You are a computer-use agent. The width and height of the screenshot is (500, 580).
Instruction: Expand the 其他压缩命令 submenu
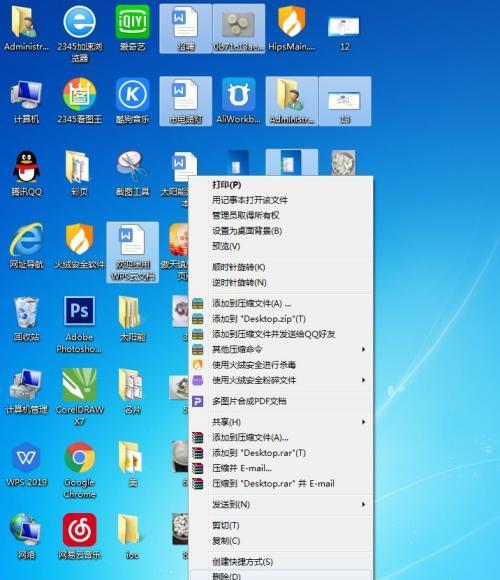281,349
